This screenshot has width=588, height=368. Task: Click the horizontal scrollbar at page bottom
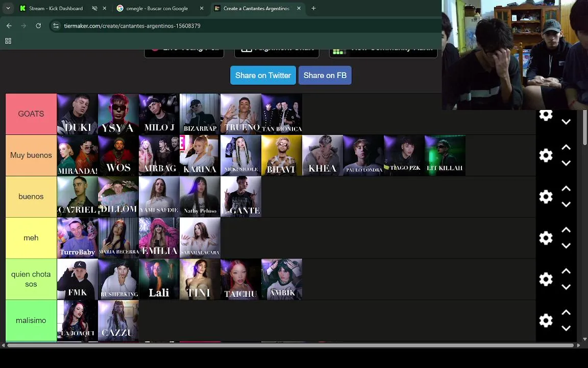click(290, 345)
